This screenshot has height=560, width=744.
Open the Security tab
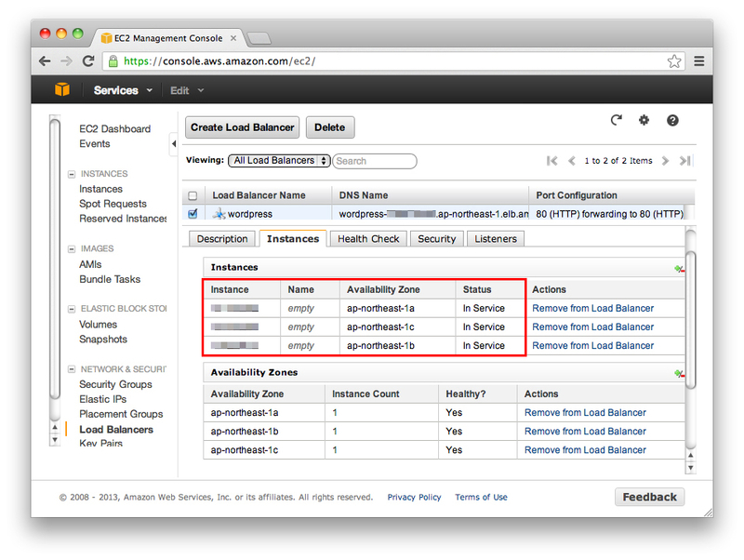click(436, 239)
